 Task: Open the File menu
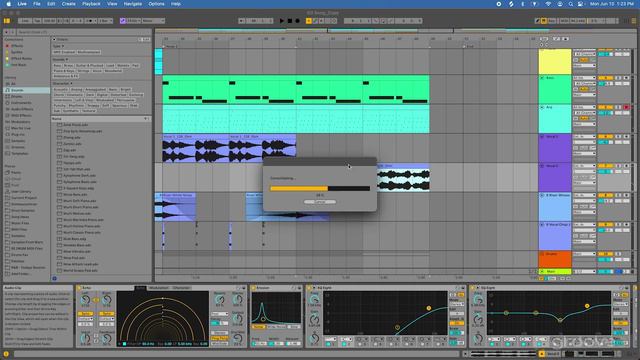[37, 4]
